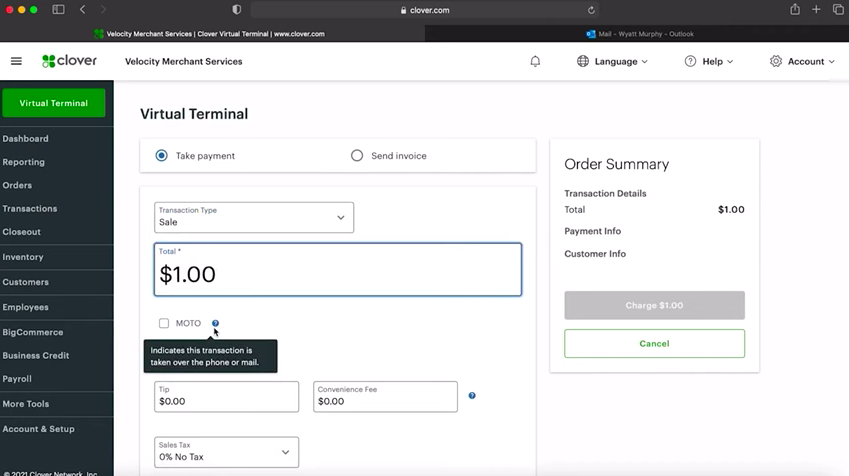The width and height of the screenshot is (849, 476).
Task: Click the Tip input field
Action: [226, 397]
